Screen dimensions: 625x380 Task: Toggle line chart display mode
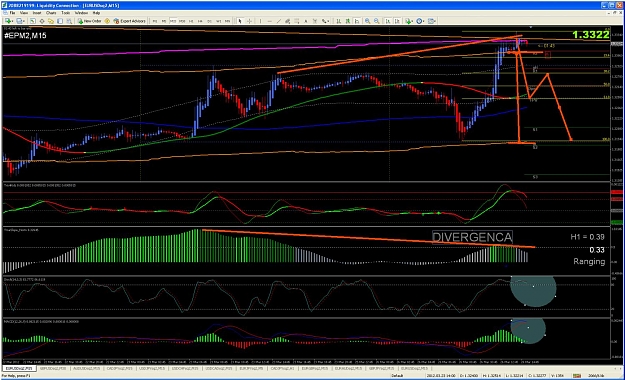click(357, 21)
